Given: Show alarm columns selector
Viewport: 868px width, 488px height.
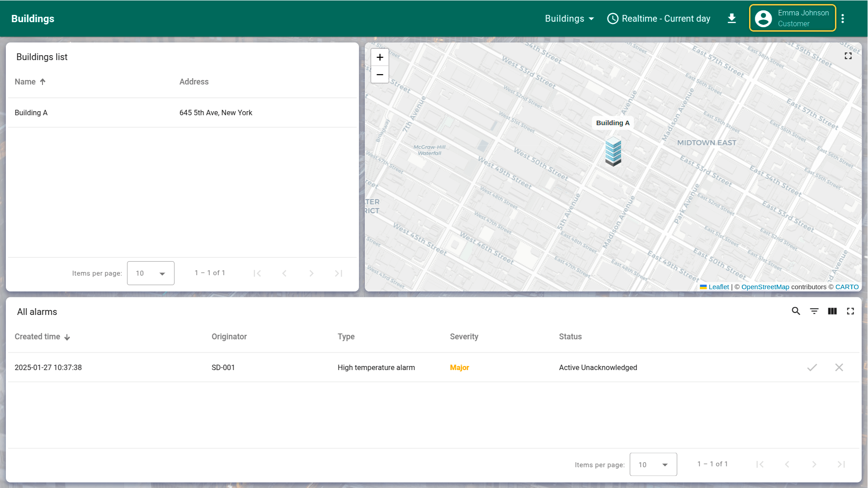Looking at the screenshot, I should point(832,311).
